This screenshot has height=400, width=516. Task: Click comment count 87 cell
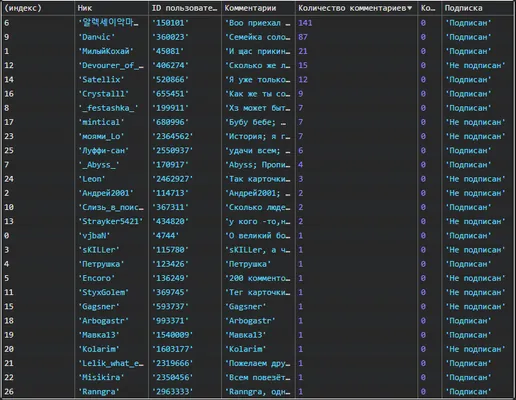coord(356,37)
